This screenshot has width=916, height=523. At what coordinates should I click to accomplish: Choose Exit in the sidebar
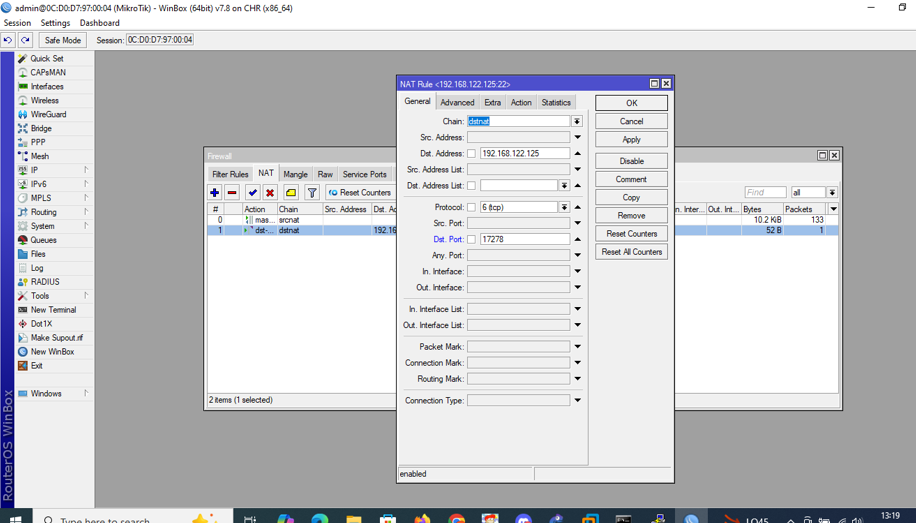pos(36,366)
